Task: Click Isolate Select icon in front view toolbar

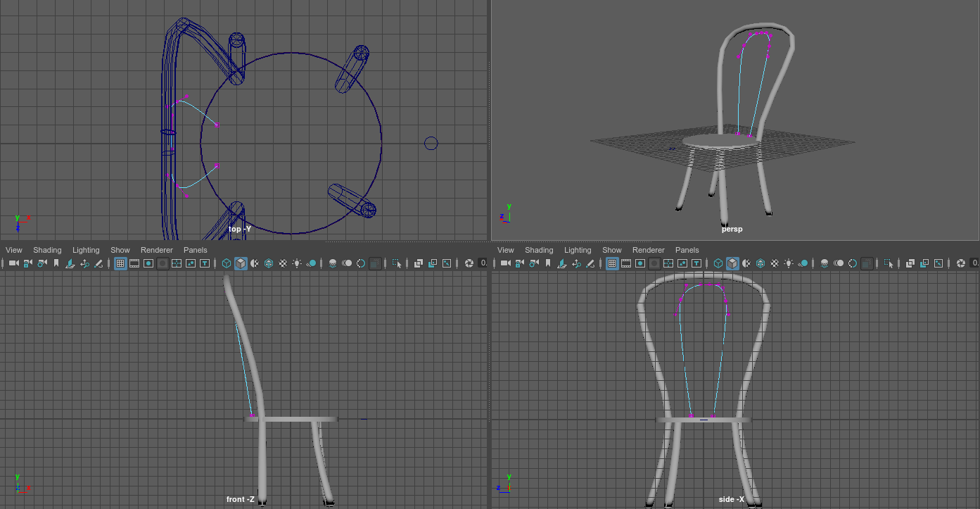Action: pyautogui.click(x=397, y=263)
